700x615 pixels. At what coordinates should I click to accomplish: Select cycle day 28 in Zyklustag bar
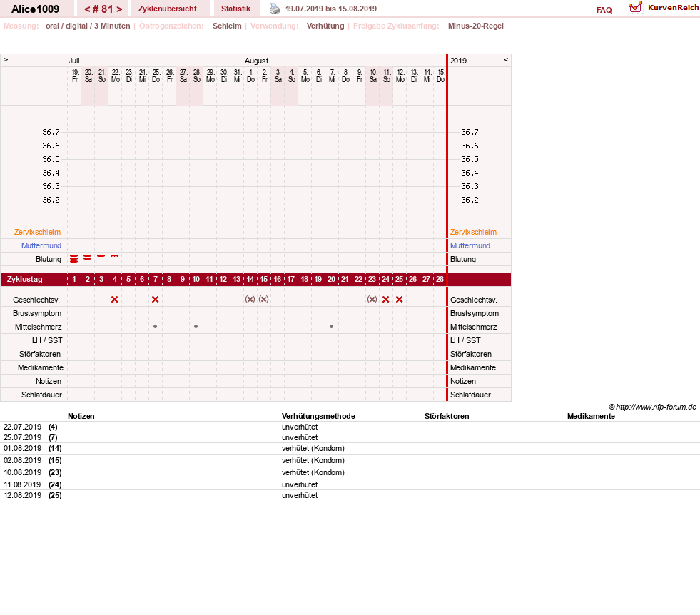click(x=440, y=280)
